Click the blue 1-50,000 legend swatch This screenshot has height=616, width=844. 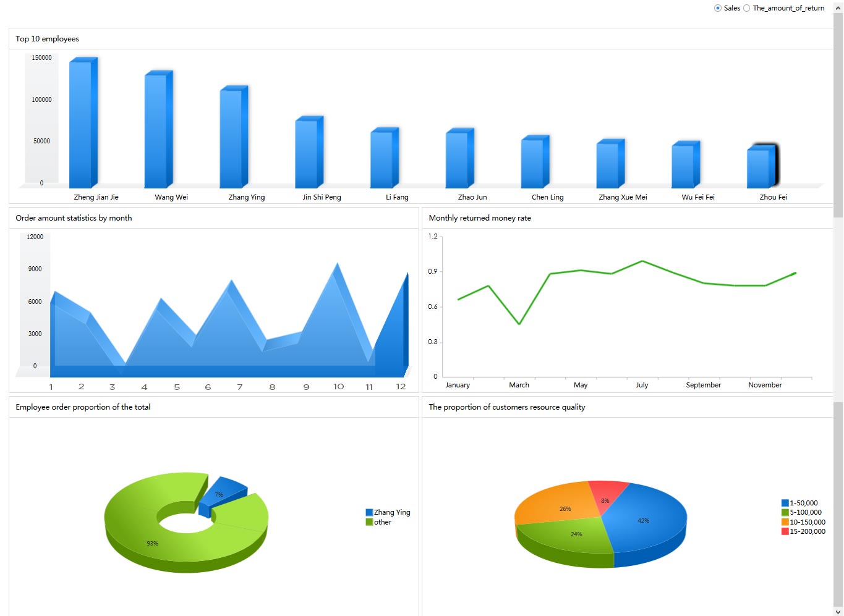pos(785,503)
